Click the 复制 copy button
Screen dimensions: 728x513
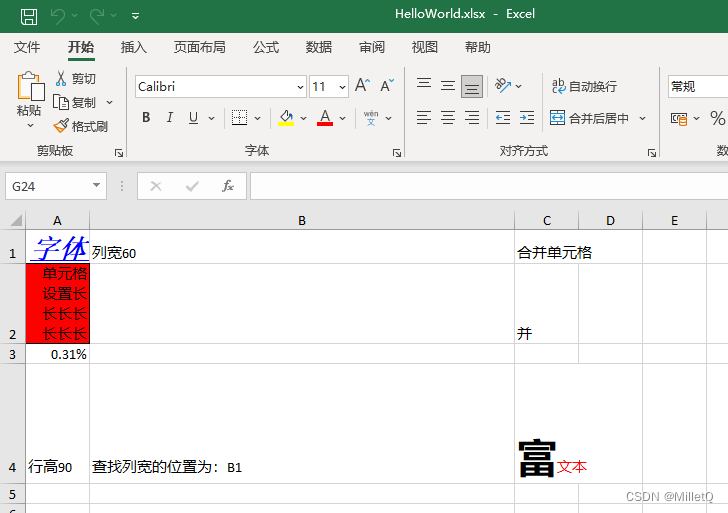point(75,102)
